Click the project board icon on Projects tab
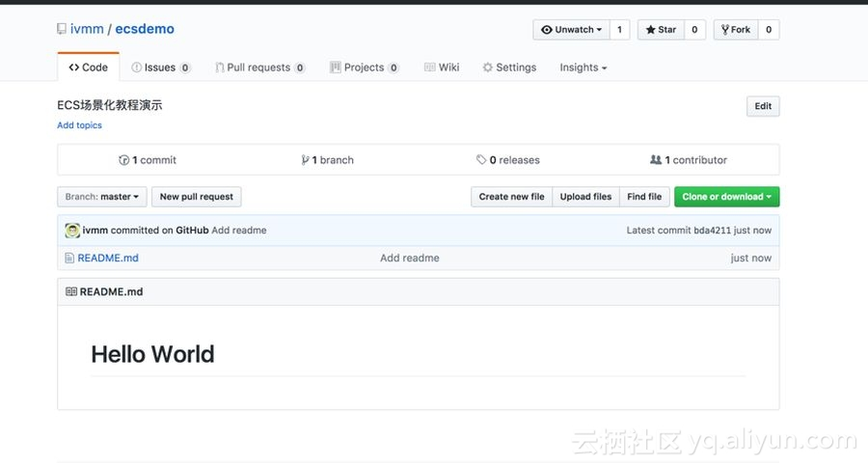The width and height of the screenshot is (868, 465). (335, 68)
